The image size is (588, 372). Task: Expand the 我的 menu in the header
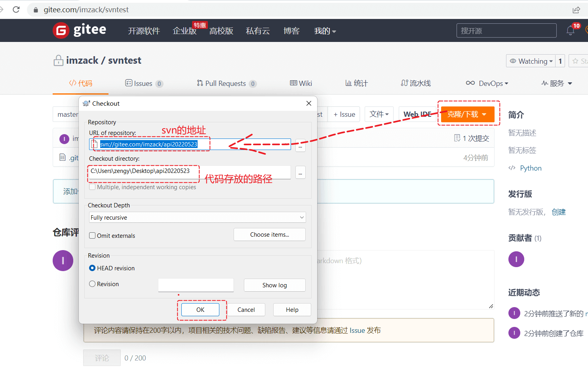tap(325, 31)
